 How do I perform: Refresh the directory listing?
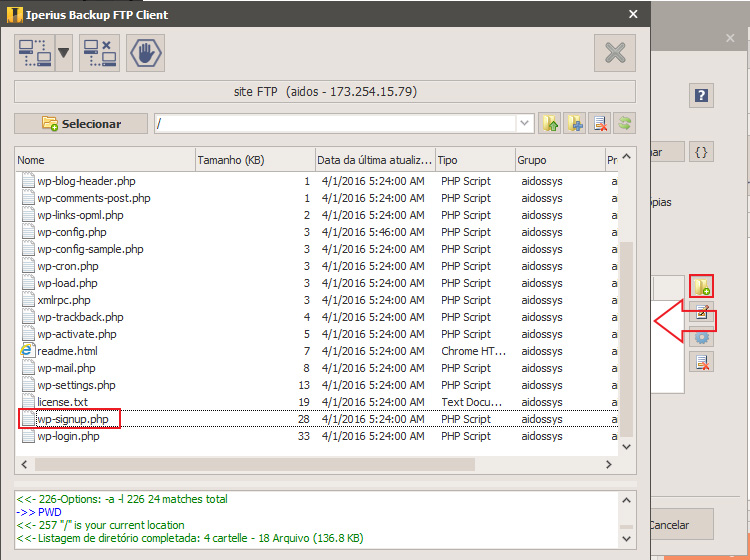(x=625, y=123)
